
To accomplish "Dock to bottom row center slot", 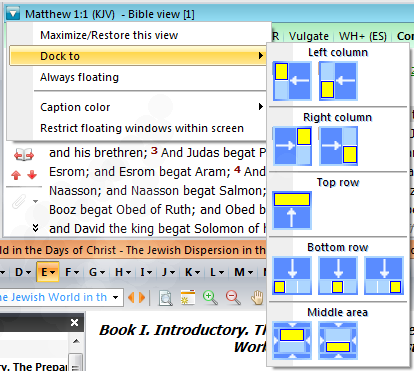I will coord(338,275).
